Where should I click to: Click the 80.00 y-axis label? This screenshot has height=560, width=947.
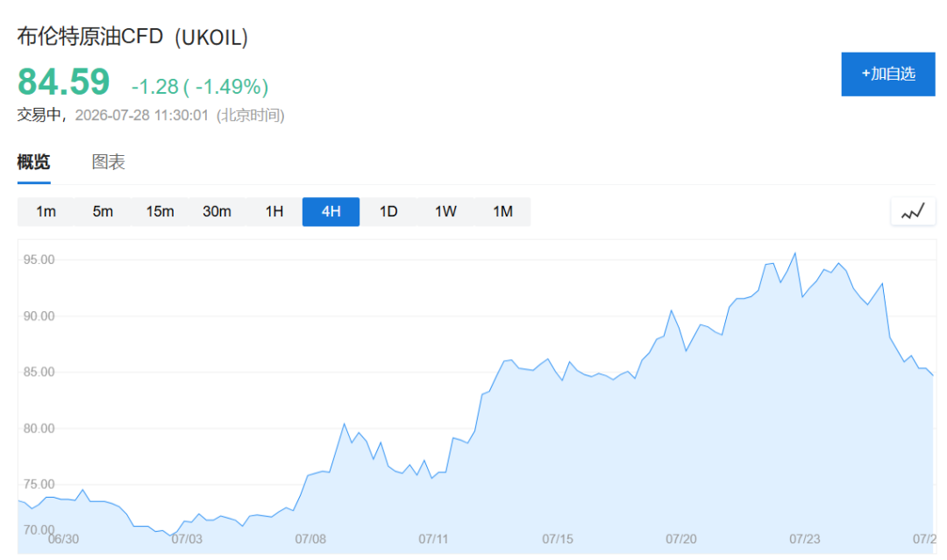pos(39,429)
